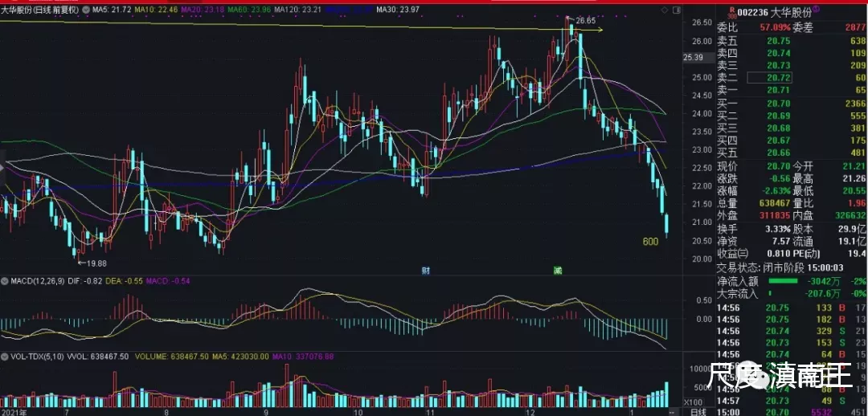The image size is (868, 416).
Task: Click the yellow 600 label on chart
Action: click(650, 243)
